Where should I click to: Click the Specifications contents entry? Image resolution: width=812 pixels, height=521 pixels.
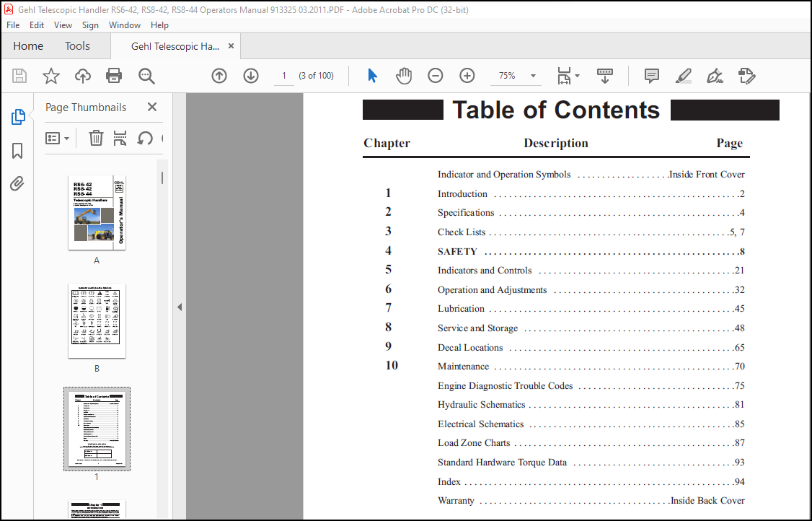point(591,213)
